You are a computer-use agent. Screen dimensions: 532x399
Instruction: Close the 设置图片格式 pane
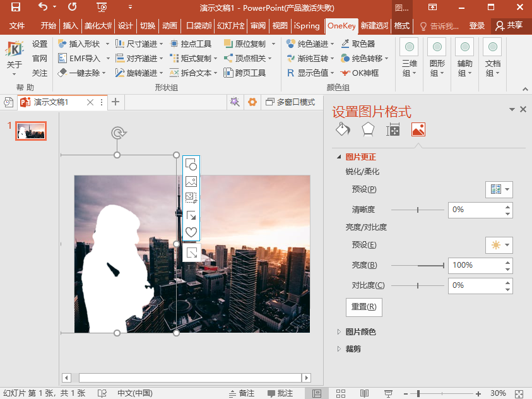[523, 109]
